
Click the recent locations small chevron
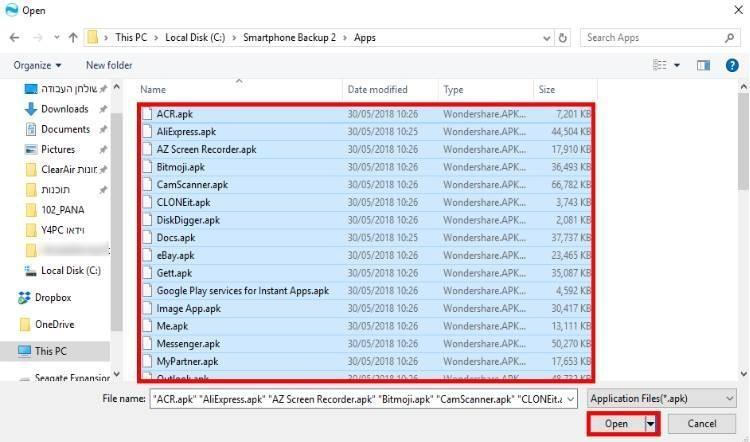click(x=56, y=37)
